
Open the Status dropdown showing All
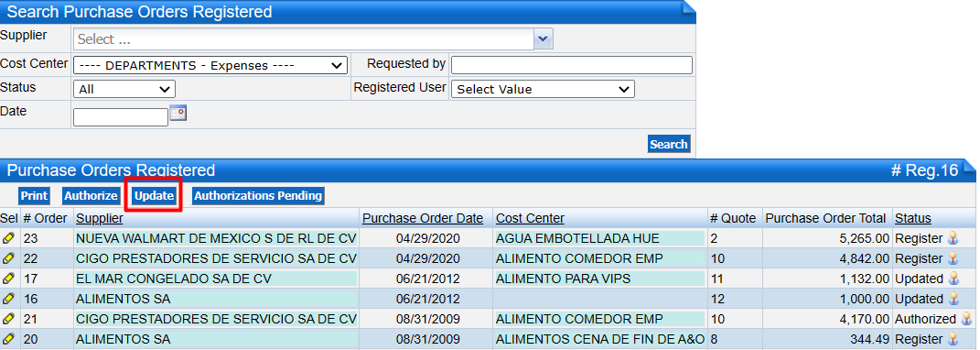124,89
